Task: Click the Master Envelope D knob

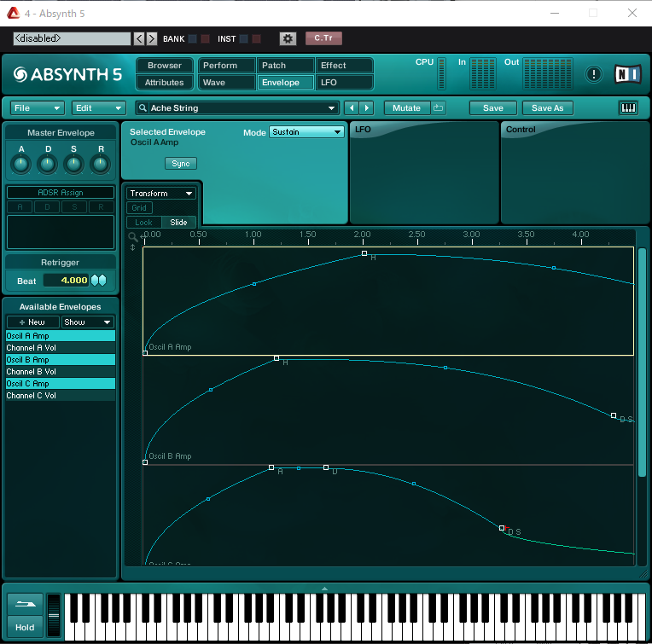Action: click(48, 164)
